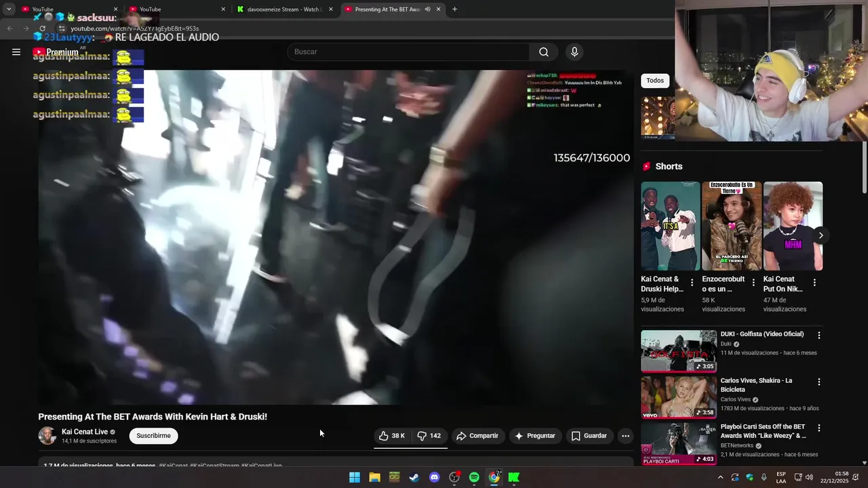Click the video player to pause
This screenshot has width=868, height=488.
(336, 237)
